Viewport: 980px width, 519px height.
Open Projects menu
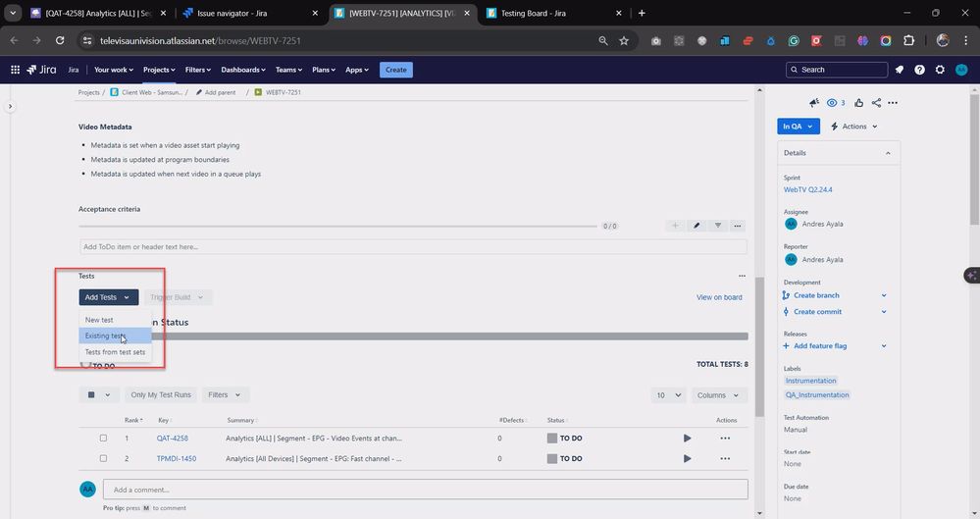159,70
